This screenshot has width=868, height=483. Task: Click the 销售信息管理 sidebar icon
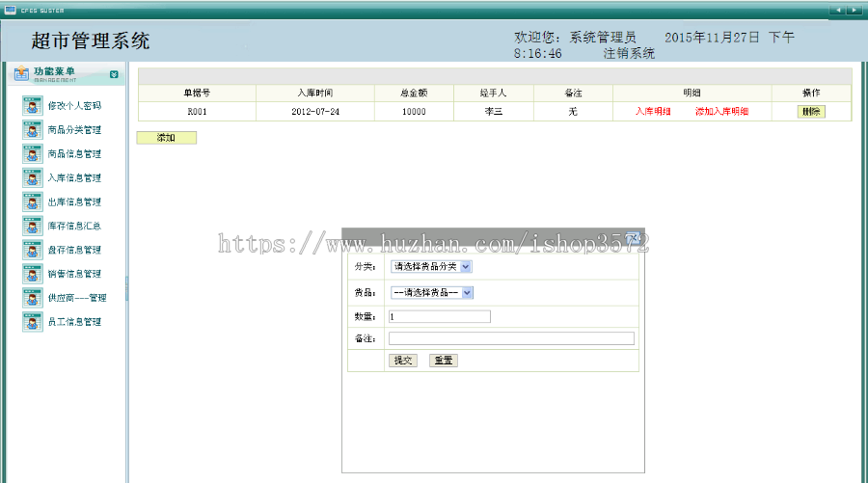pos(32,274)
